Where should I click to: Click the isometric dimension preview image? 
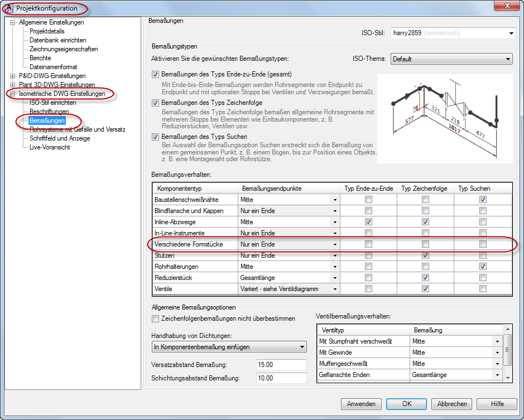coord(445,119)
